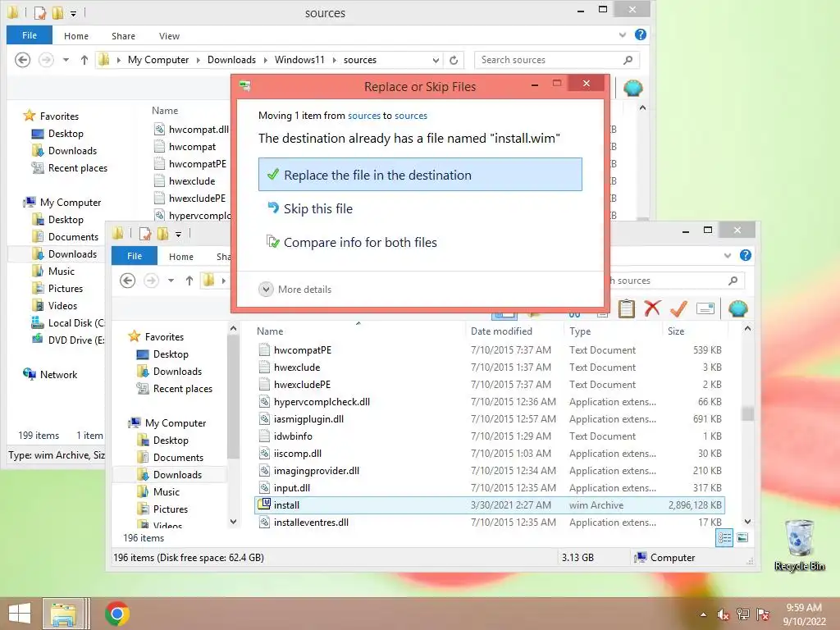
Task: Go back using back arrow in front window
Action: [x=127, y=281]
